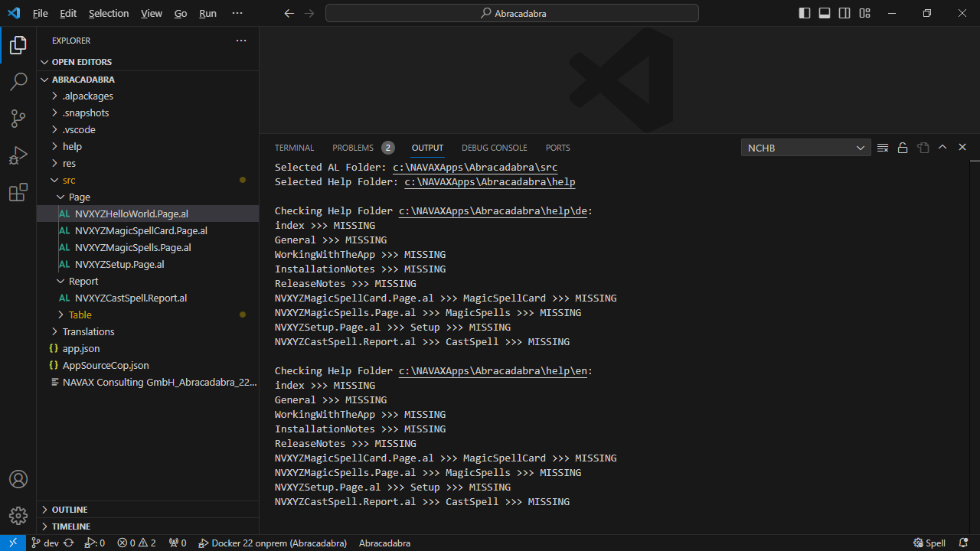980x551 pixels.
Task: Open the Manage gear menu
Action: tap(18, 515)
